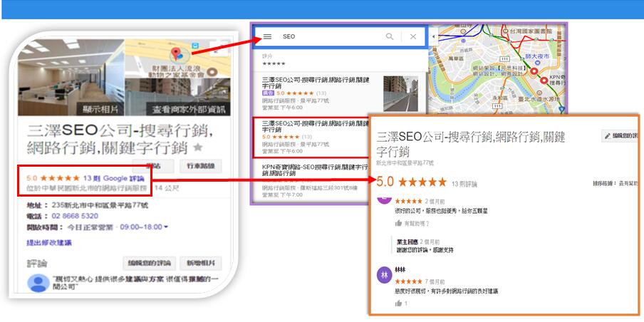Screen dimensions: 644x322
Task: Select the KPN奇寶網路 search result
Action: (x=314, y=180)
